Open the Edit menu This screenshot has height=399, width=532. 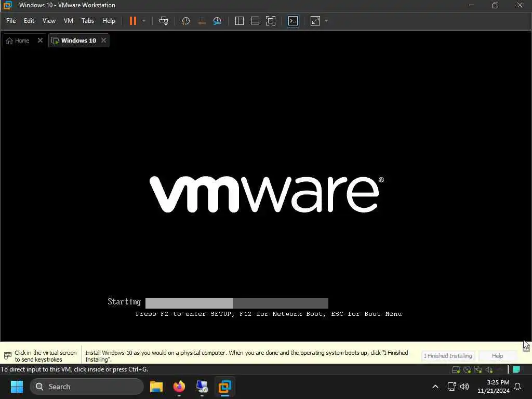29,21
